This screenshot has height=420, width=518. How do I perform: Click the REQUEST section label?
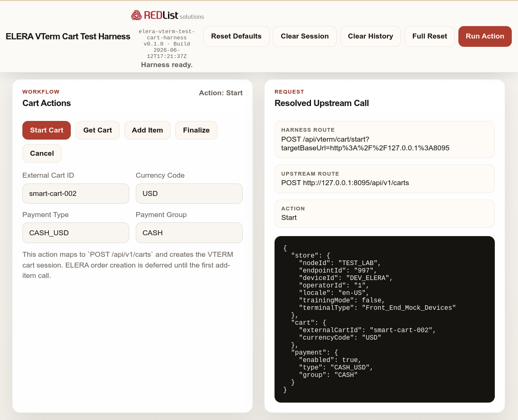tap(289, 92)
